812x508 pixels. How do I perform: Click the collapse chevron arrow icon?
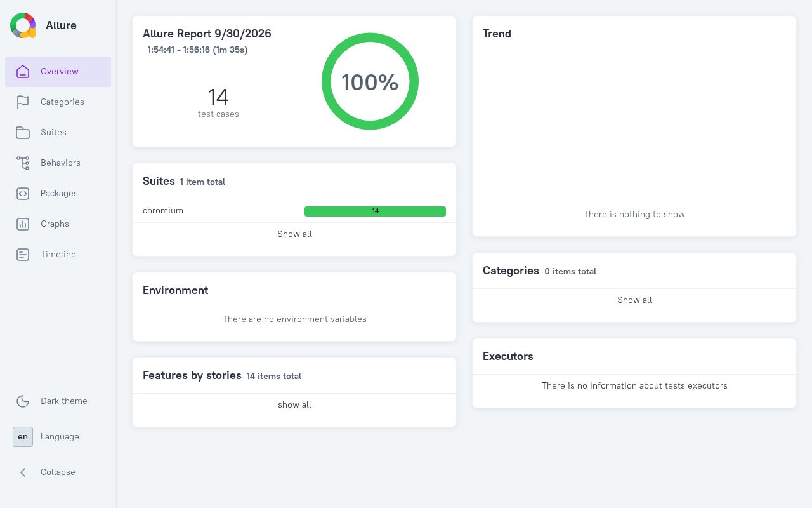(x=23, y=472)
